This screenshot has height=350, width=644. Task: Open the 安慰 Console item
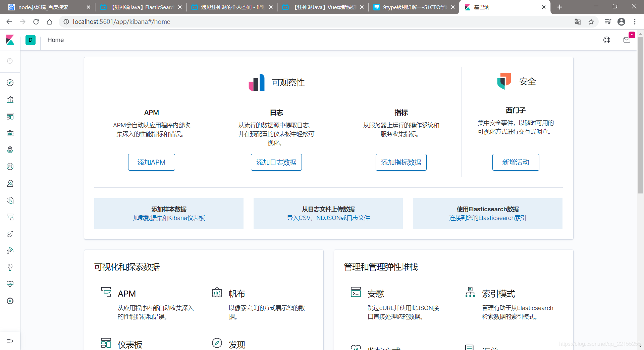point(376,294)
